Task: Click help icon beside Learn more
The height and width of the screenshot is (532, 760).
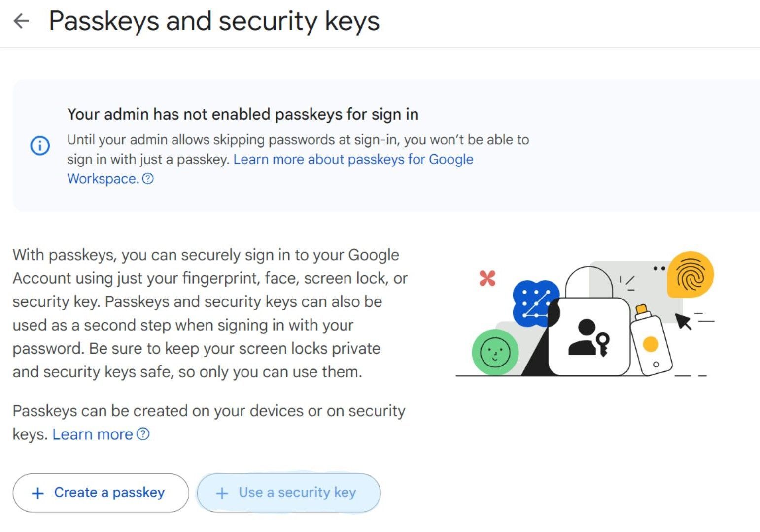Action: 143,434
